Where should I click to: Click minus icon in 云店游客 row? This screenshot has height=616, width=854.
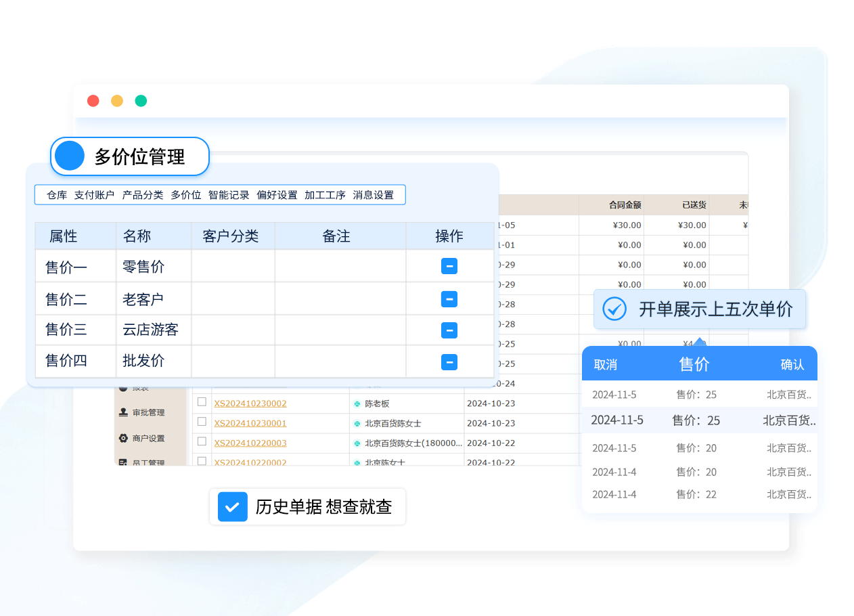point(449,330)
